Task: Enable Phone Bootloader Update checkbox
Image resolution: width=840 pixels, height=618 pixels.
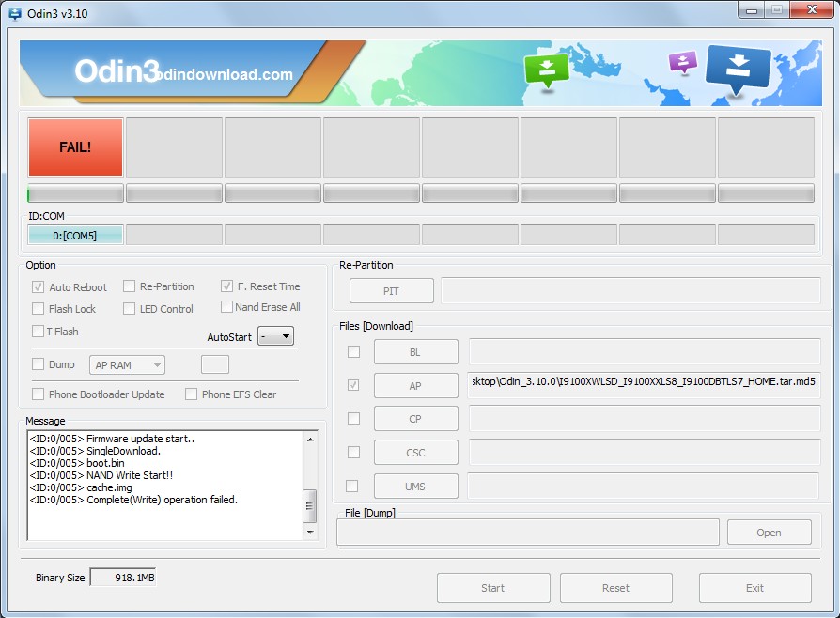Action: click(38, 394)
